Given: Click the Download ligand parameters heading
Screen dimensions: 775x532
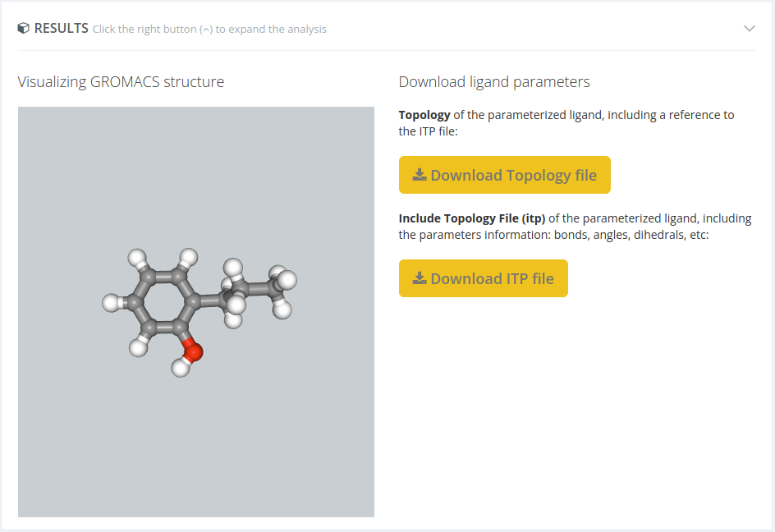Looking at the screenshot, I should tap(494, 81).
